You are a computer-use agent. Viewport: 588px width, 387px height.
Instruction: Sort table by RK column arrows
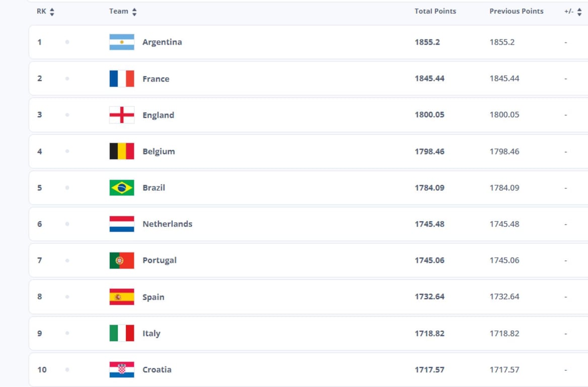tap(52, 12)
